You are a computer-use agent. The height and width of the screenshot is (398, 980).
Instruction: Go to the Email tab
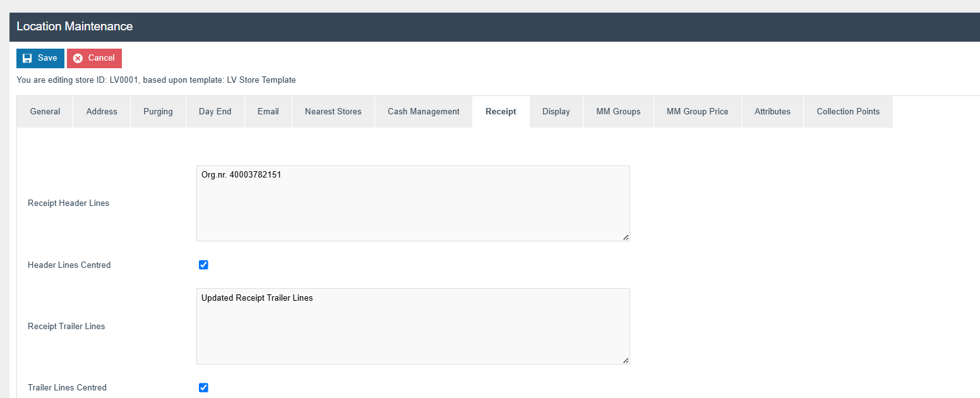[268, 112]
